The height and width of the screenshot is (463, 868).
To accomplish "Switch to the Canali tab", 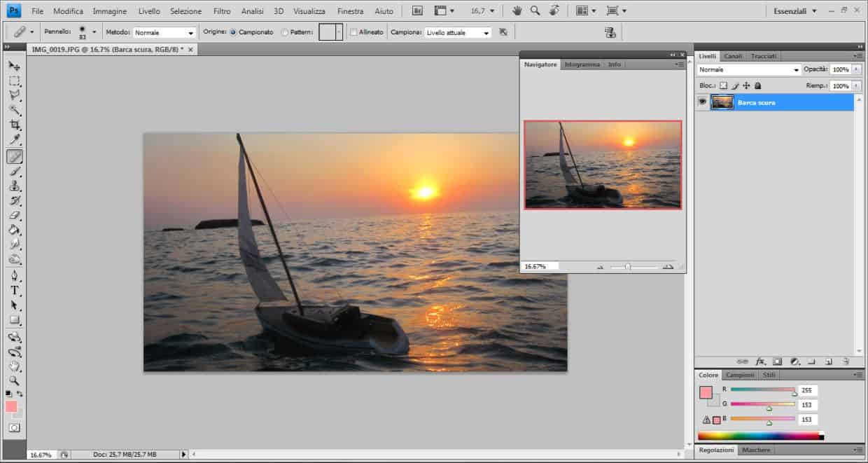I will tap(733, 56).
